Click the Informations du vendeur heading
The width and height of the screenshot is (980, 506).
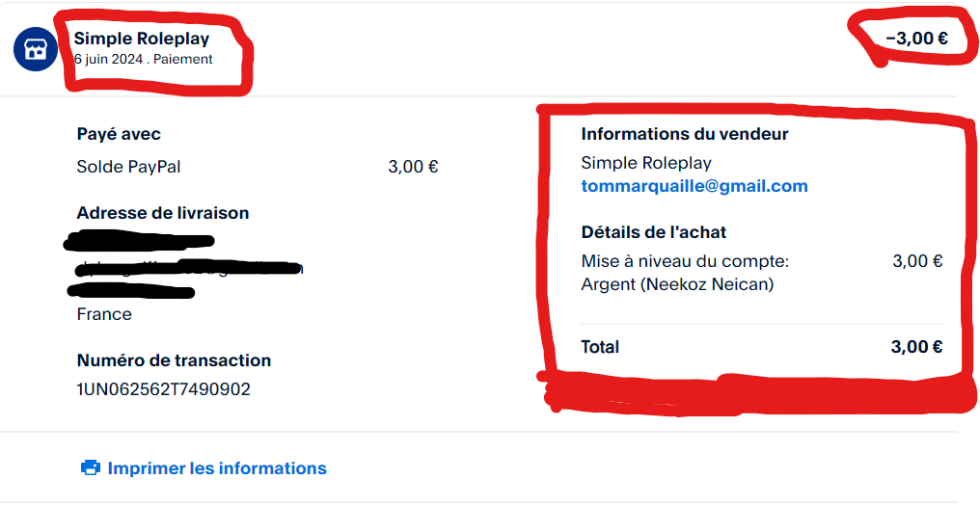click(685, 134)
